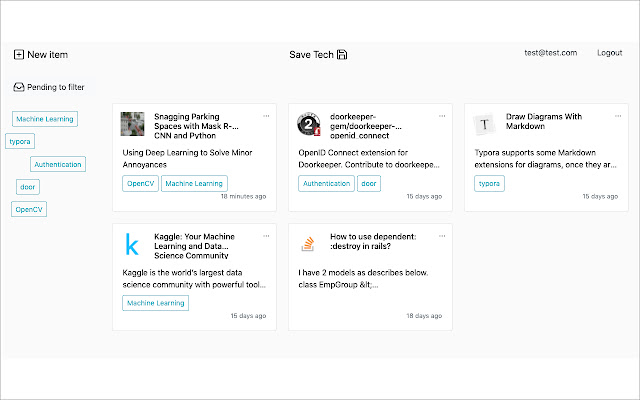Click the OpenCV tag on parking card
The width and height of the screenshot is (640, 400).
[x=139, y=183]
